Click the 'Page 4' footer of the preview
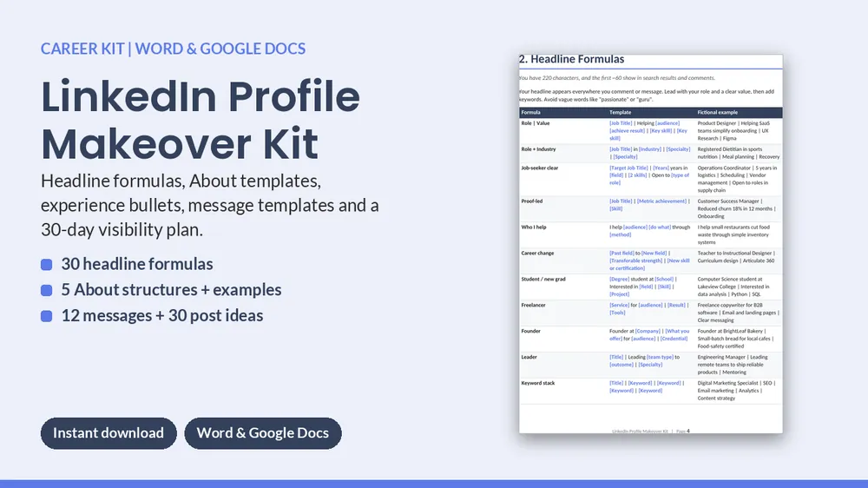 [x=683, y=431]
